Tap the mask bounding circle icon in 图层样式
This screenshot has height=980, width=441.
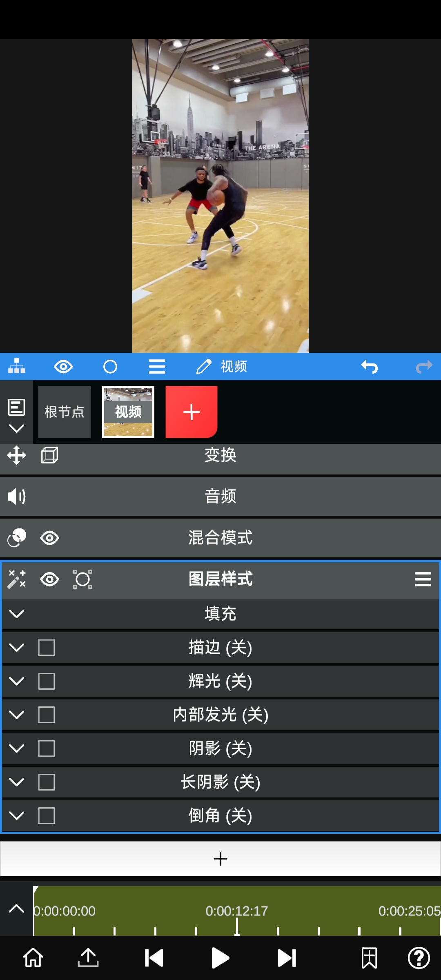[82, 579]
